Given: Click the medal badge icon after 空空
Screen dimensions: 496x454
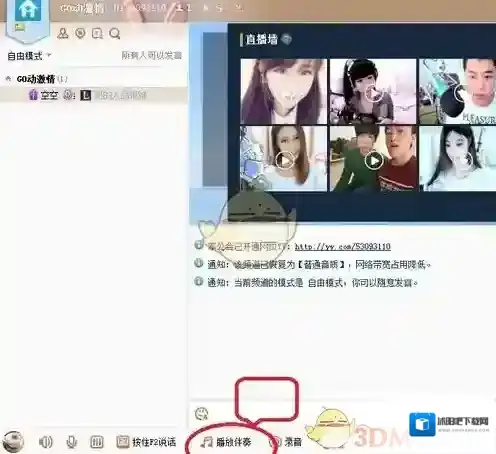Looking at the screenshot, I should (x=68, y=95).
